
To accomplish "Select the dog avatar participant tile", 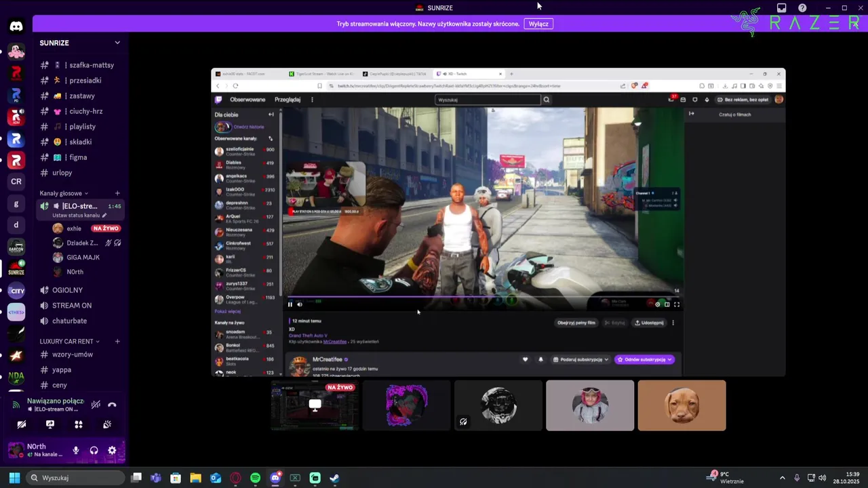I will [682, 405].
